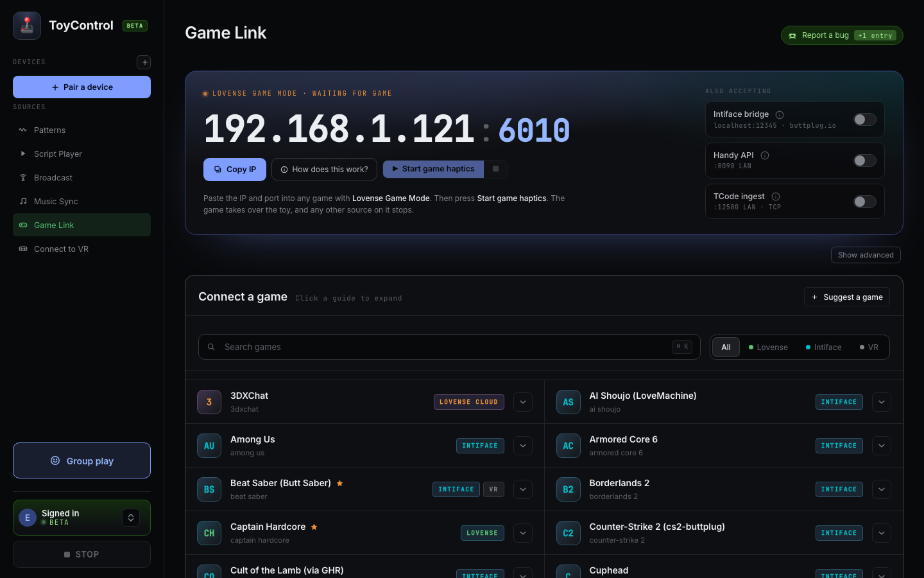Expand the Borderlands 2 guide
Viewport: 924px width, 578px height.
coord(882,489)
